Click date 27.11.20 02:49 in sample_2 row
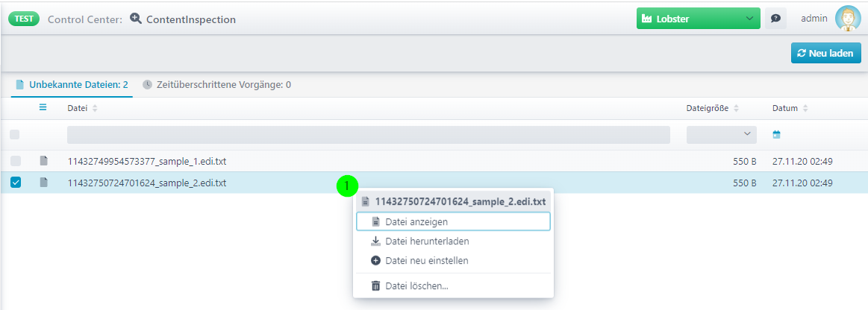The image size is (868, 310). pos(802,183)
